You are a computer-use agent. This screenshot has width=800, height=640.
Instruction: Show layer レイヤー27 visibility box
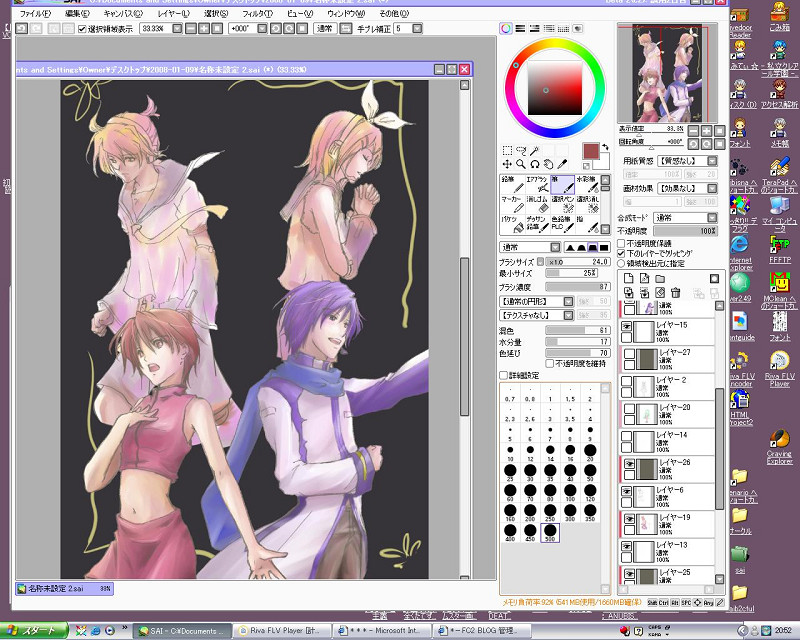tap(630, 353)
